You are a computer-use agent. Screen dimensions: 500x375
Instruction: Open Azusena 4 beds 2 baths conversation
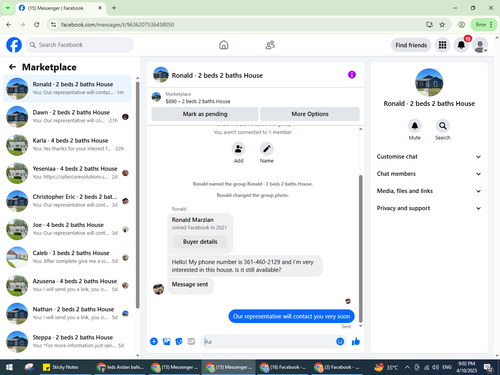click(67, 285)
